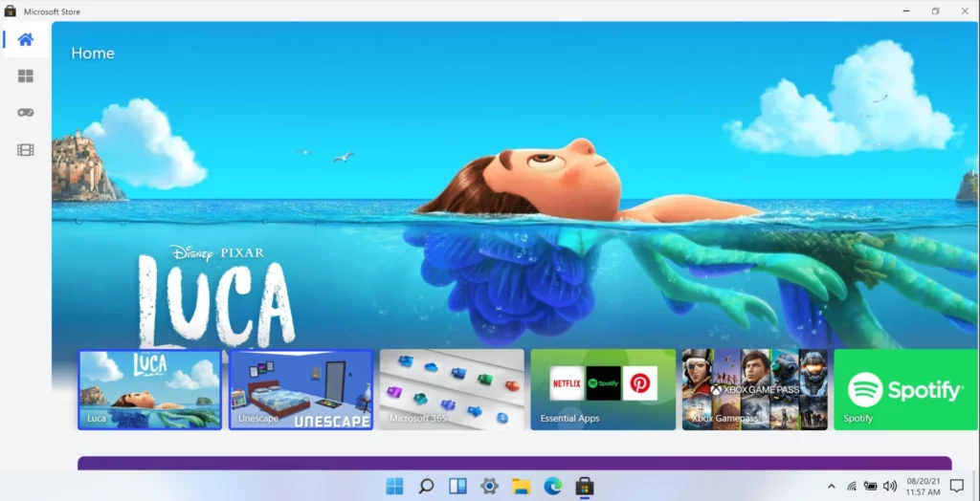Click the battery tray icon
Screen dimensions: 980x501
click(871, 486)
